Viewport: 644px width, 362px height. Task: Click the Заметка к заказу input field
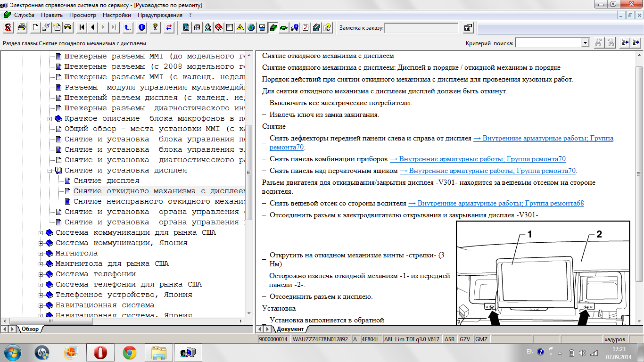click(421, 28)
